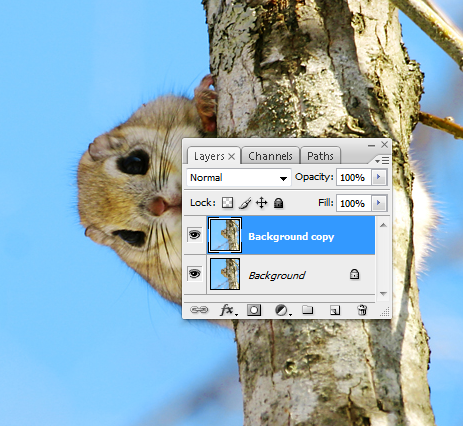Screen dimensions: 463x426
Task: Hide the Background copy layer
Action: pyautogui.click(x=195, y=235)
